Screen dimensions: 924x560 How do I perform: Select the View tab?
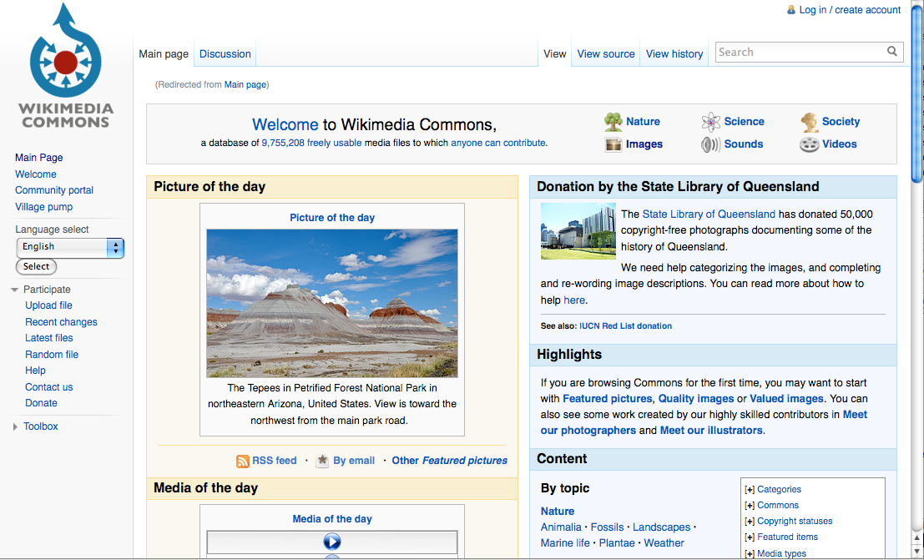tap(554, 53)
